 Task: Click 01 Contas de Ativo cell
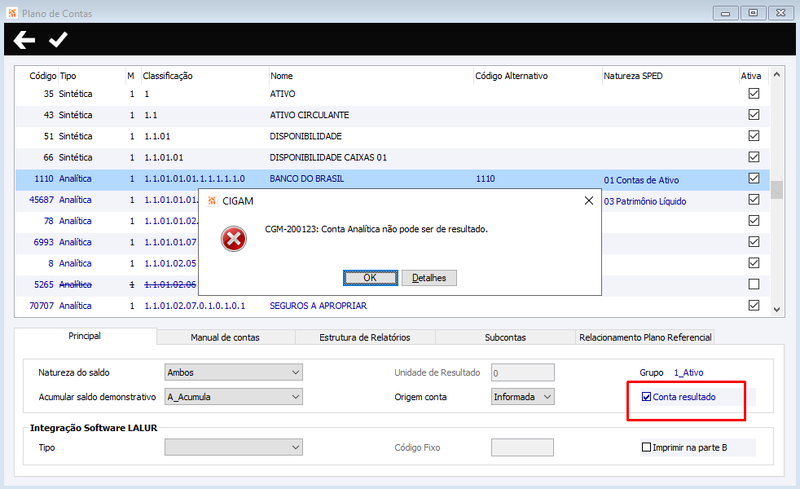(641, 180)
